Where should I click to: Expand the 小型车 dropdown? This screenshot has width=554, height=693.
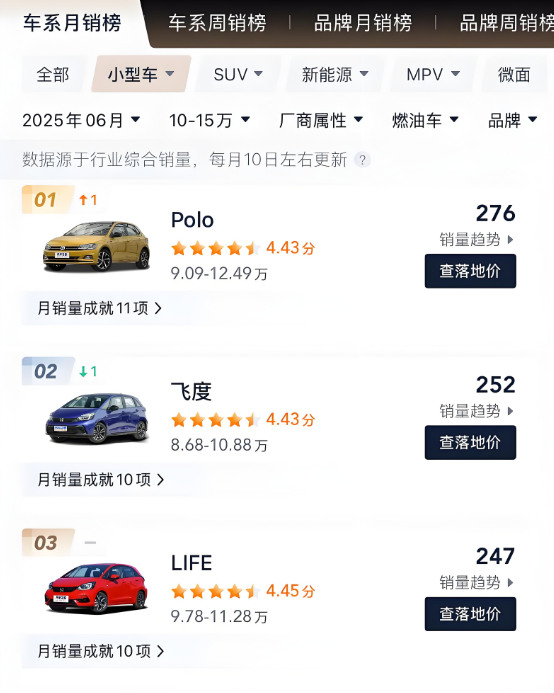coord(141,74)
